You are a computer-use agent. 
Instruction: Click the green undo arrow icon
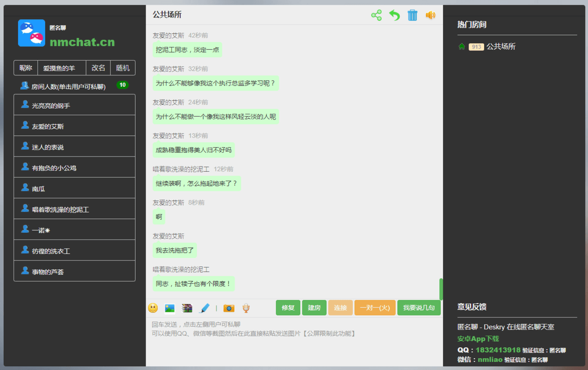point(394,15)
